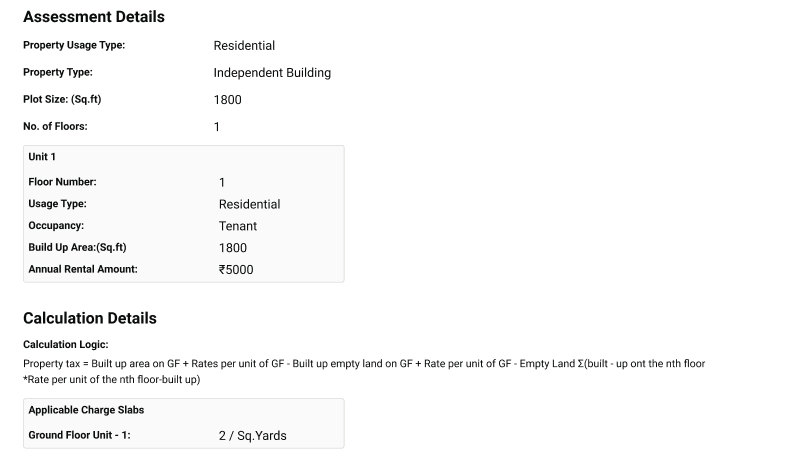Click the Build Up Area:(Sq.ft) label
791x467 pixels.
(x=77, y=248)
